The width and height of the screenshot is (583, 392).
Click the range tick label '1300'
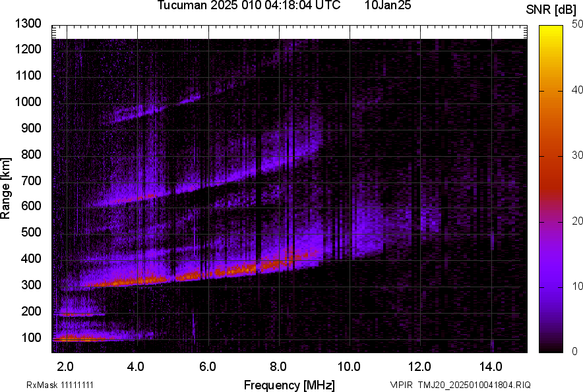[28, 24]
